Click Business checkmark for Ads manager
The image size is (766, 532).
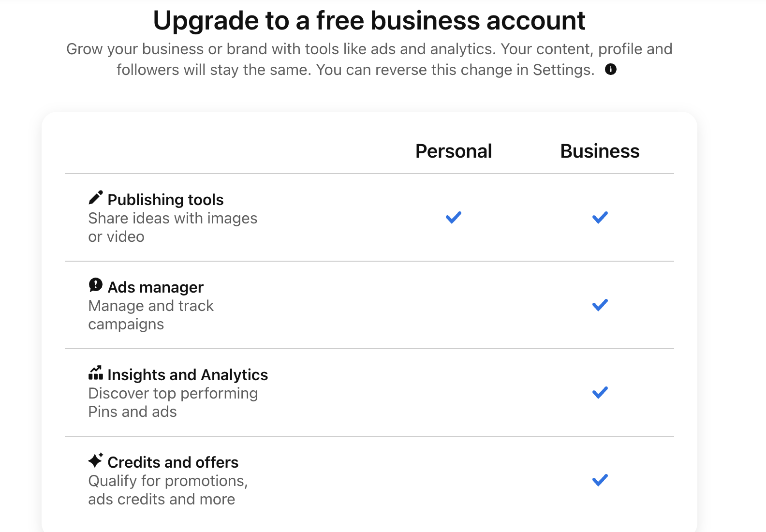pos(600,305)
